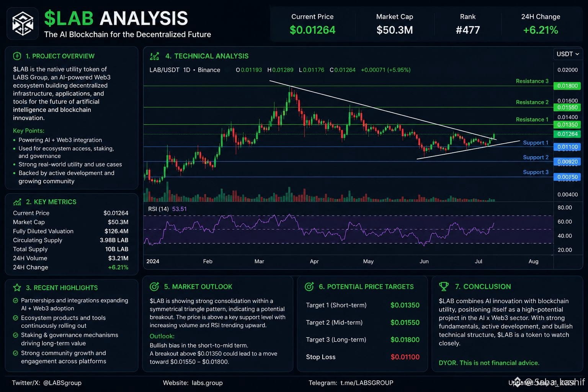Image resolution: width=588 pixels, height=392 pixels.
Task: Click the Project Overview section icon
Action: tap(17, 56)
